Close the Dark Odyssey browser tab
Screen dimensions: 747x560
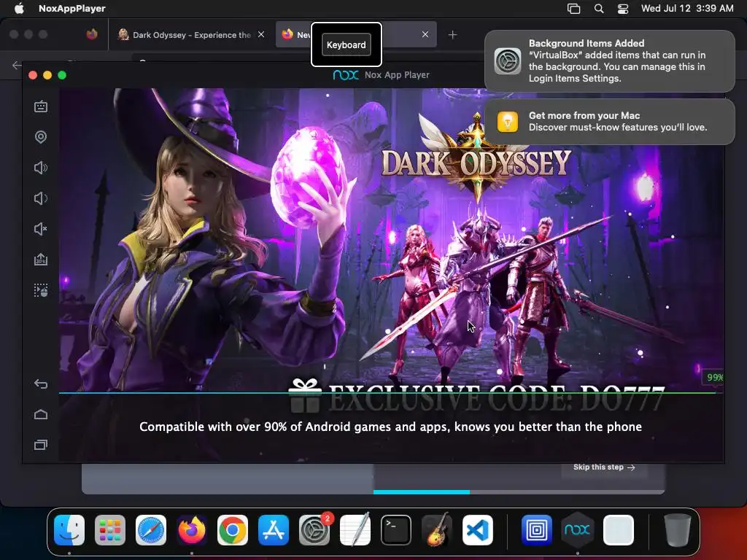pyautogui.click(x=261, y=34)
